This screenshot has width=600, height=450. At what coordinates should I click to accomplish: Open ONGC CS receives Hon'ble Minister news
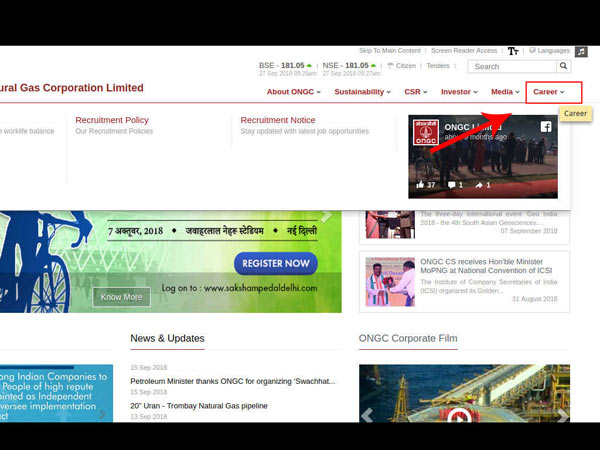pyautogui.click(x=486, y=266)
